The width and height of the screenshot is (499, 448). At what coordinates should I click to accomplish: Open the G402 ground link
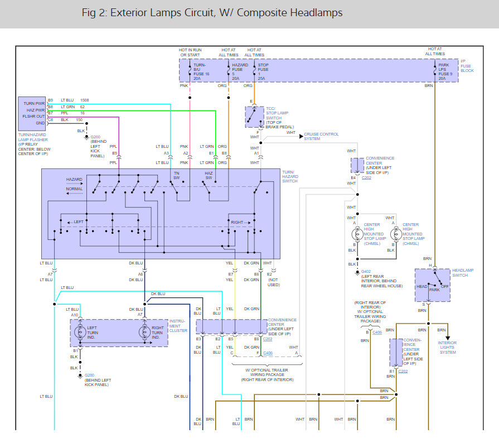point(366,272)
